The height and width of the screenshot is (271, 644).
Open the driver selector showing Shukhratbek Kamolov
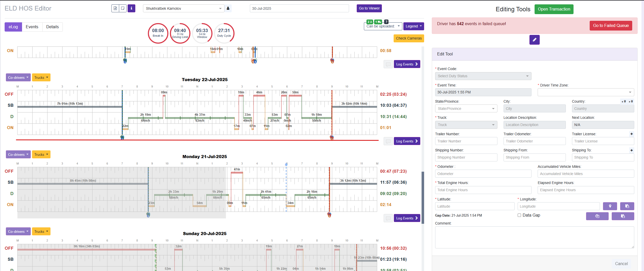pyautogui.click(x=183, y=8)
